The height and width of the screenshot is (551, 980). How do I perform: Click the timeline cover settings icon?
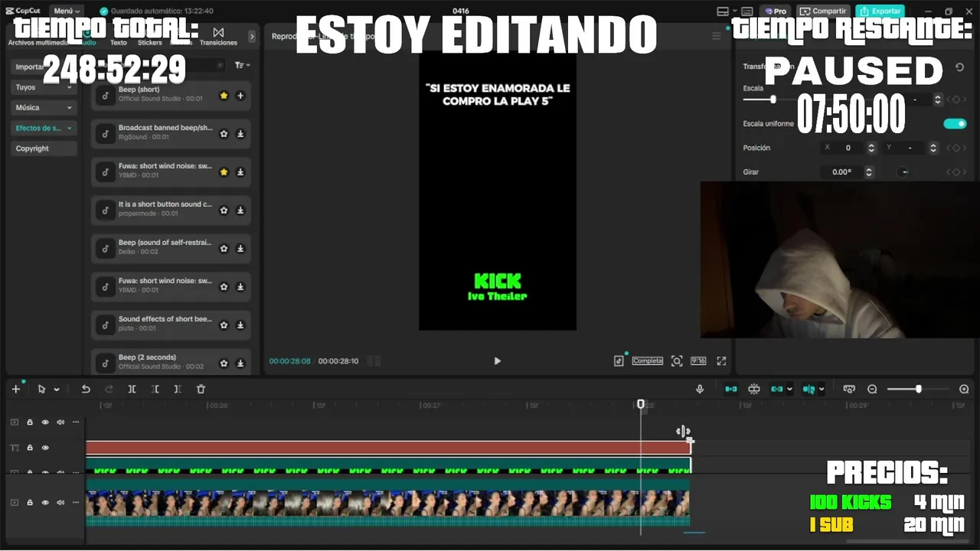[848, 389]
